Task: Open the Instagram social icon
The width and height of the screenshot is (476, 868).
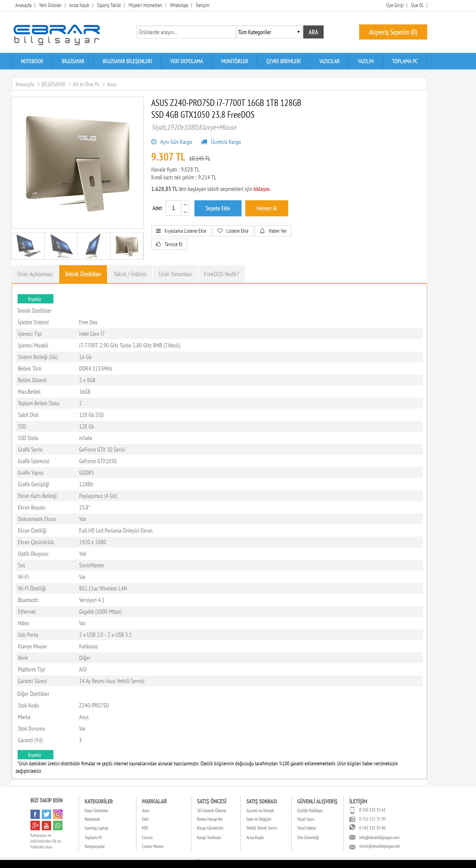Action: [58, 814]
